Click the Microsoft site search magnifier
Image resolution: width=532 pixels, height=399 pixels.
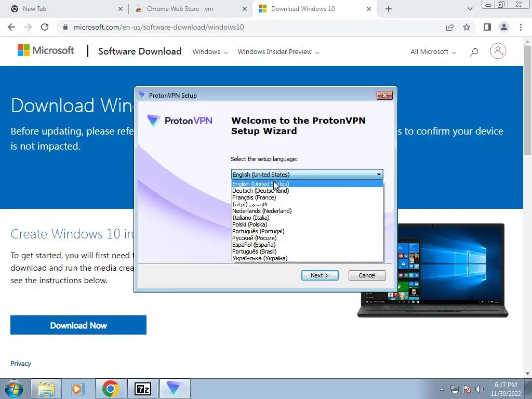[474, 52]
